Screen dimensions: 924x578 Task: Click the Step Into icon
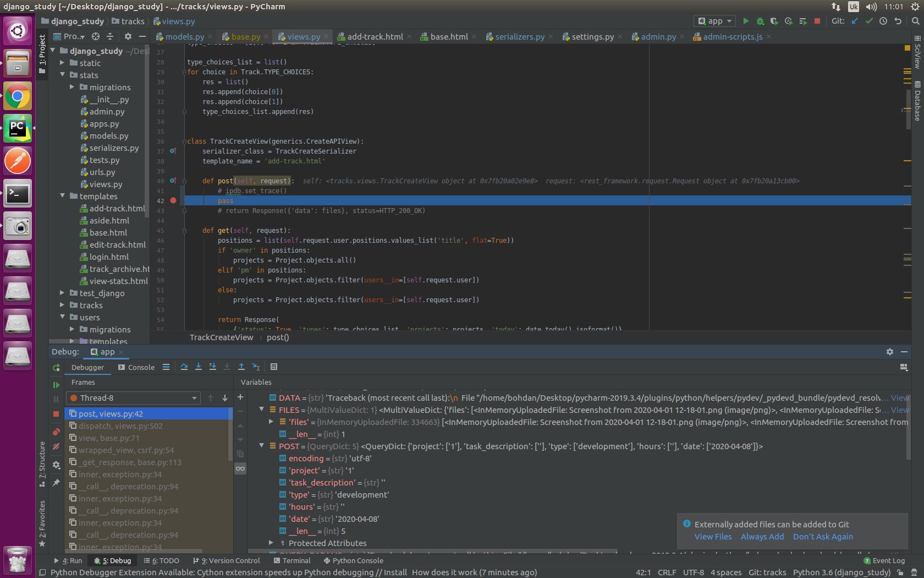(199, 367)
